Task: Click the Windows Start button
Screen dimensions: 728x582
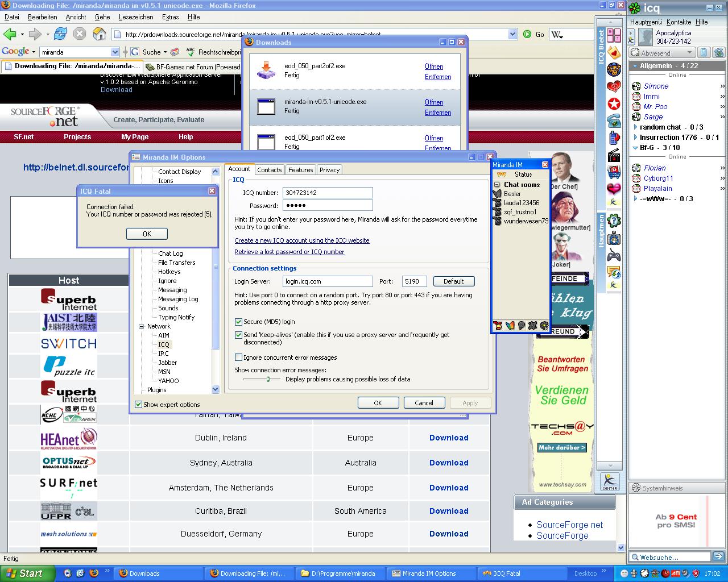Action: click(x=27, y=573)
